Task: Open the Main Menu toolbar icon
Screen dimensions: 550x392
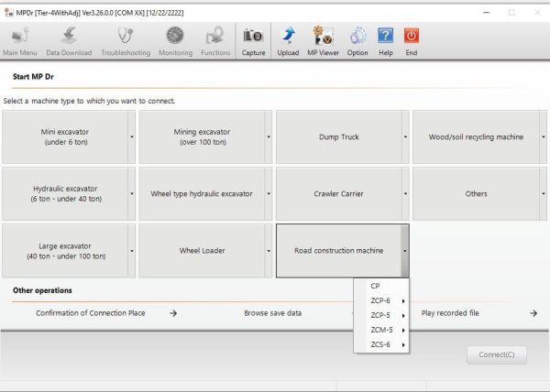Action: point(19,41)
